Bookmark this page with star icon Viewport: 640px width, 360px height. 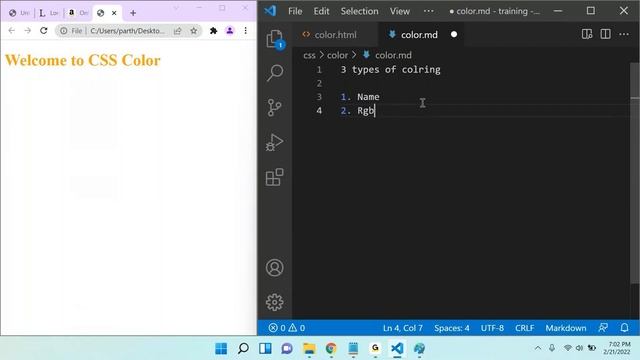(193, 31)
